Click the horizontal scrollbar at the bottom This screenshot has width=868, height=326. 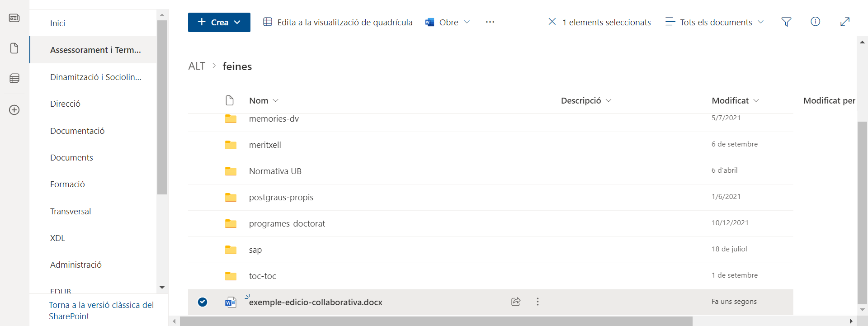pos(436,321)
